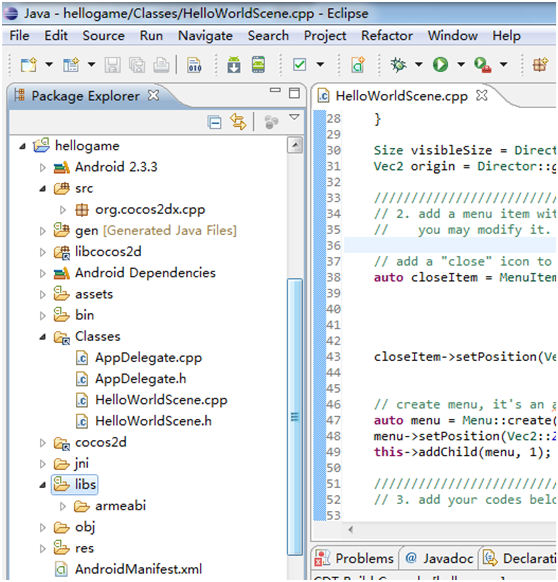Click the Save toolbar icon
The image size is (558, 582).
(x=112, y=65)
